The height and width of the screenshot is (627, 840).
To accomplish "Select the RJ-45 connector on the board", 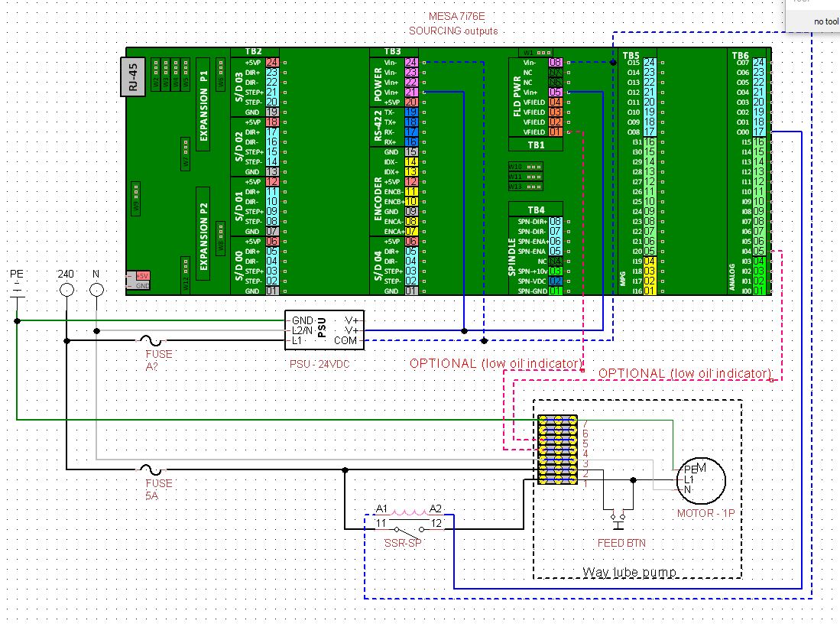I will [x=133, y=76].
